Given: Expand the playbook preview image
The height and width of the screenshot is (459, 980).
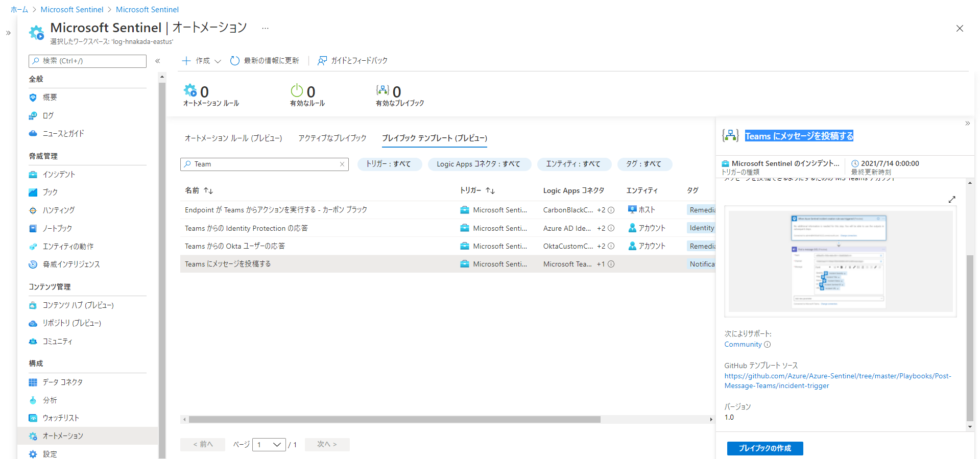Looking at the screenshot, I should point(952,200).
